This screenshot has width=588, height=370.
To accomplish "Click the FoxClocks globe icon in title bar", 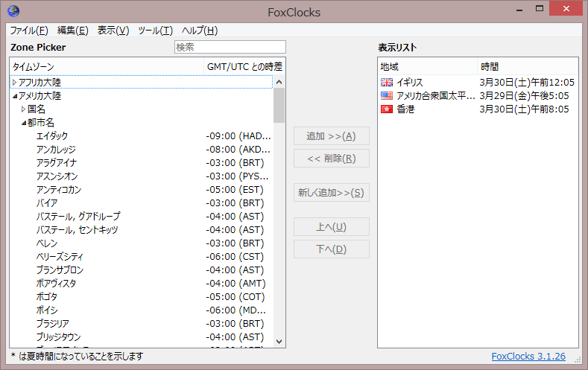I will (x=13, y=11).
